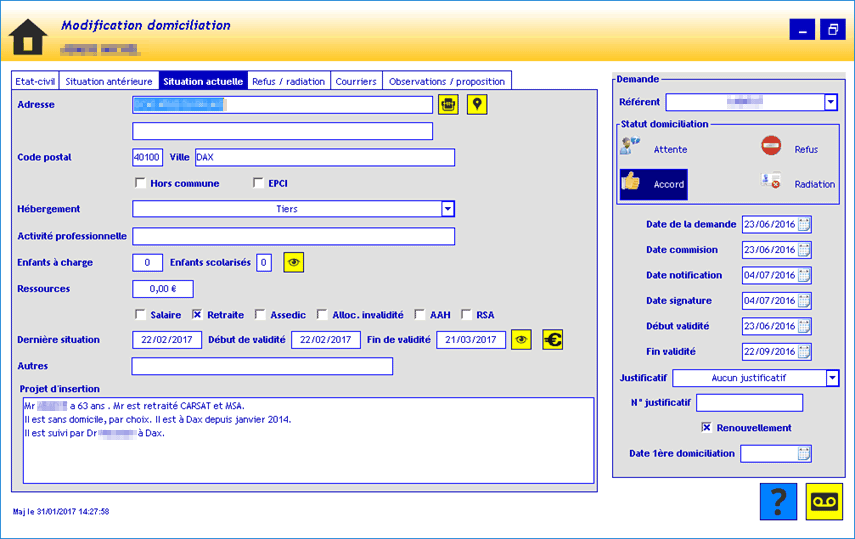Expand the Hébergement dropdown showing Tiers
The width and height of the screenshot is (855, 539).
(448, 209)
